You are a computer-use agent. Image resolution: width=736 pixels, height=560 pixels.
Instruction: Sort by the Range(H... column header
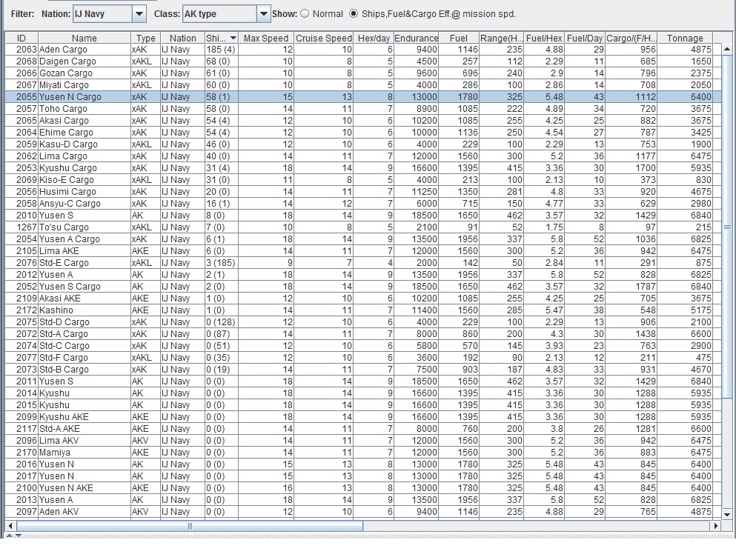click(x=501, y=38)
